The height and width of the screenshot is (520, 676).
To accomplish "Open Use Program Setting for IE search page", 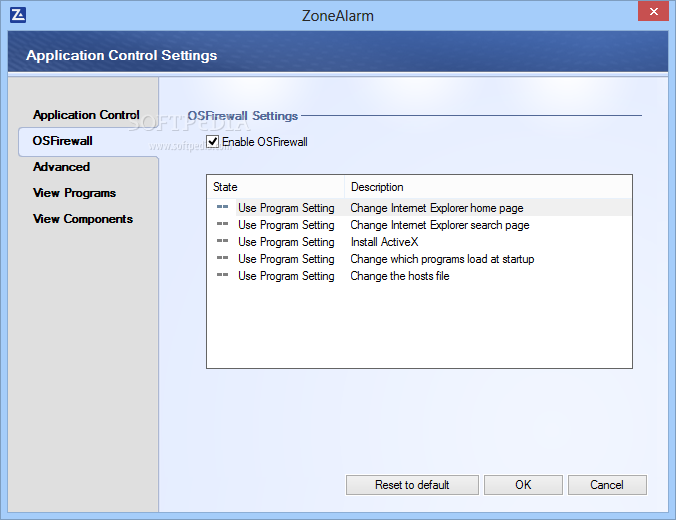I will tap(286, 225).
